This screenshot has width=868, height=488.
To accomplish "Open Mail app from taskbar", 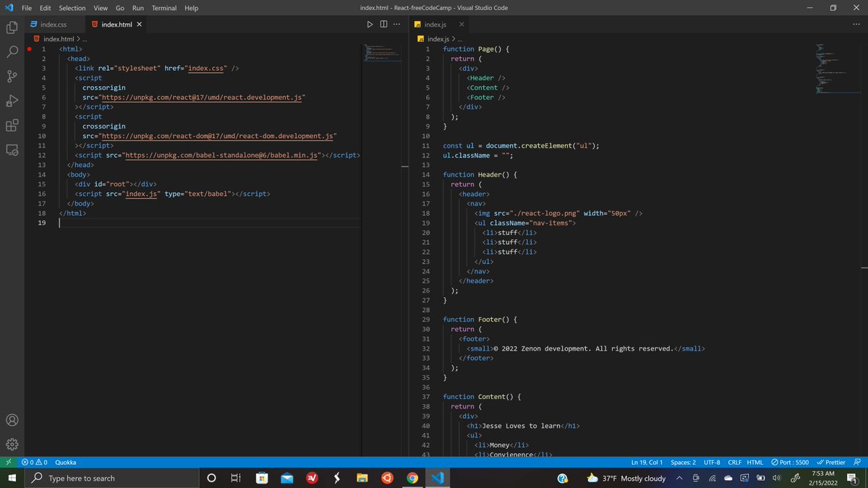I will (x=286, y=478).
